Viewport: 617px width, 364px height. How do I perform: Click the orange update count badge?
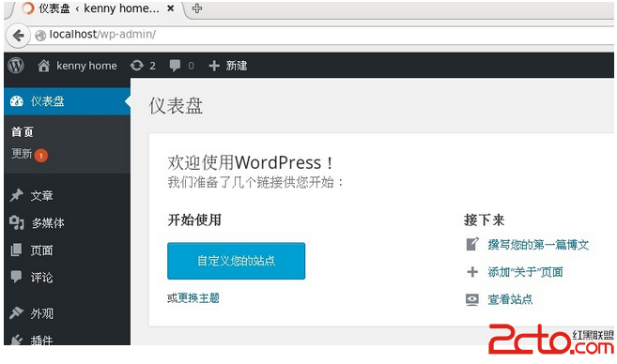pos(41,156)
